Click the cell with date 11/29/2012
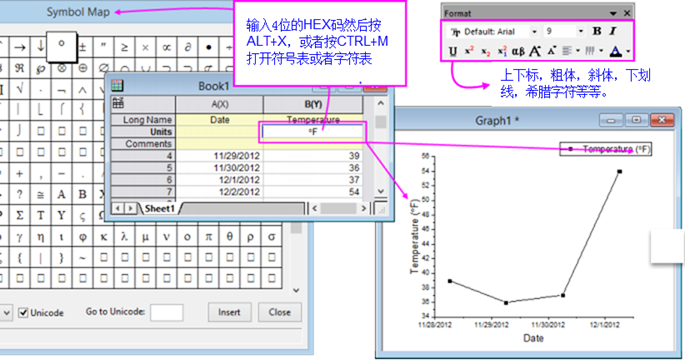The height and width of the screenshot is (363, 685). coord(220,156)
